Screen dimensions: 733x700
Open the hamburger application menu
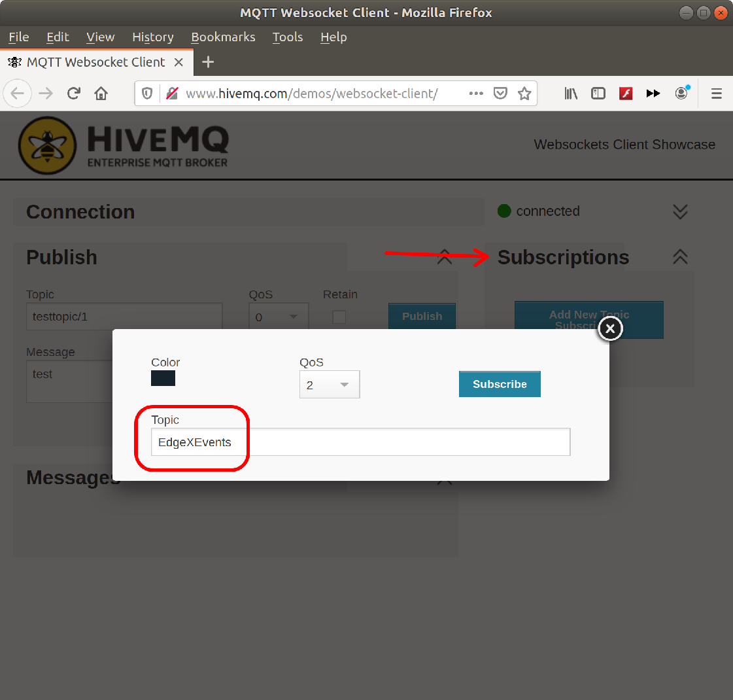(716, 94)
